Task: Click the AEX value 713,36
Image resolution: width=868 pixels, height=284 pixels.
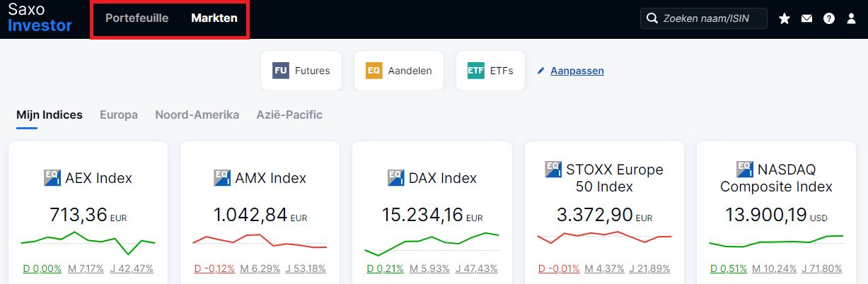Action: (78, 215)
